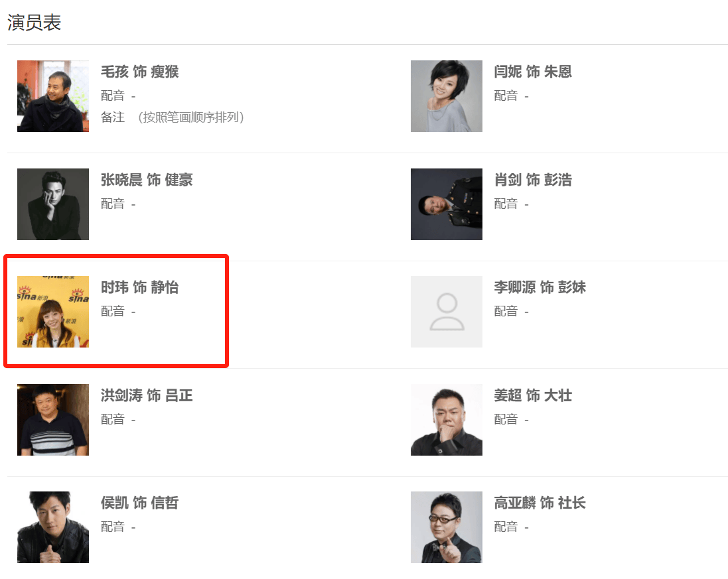Click the 时玮 饰 静怡 name link
The image size is (728, 579).
pos(139,287)
